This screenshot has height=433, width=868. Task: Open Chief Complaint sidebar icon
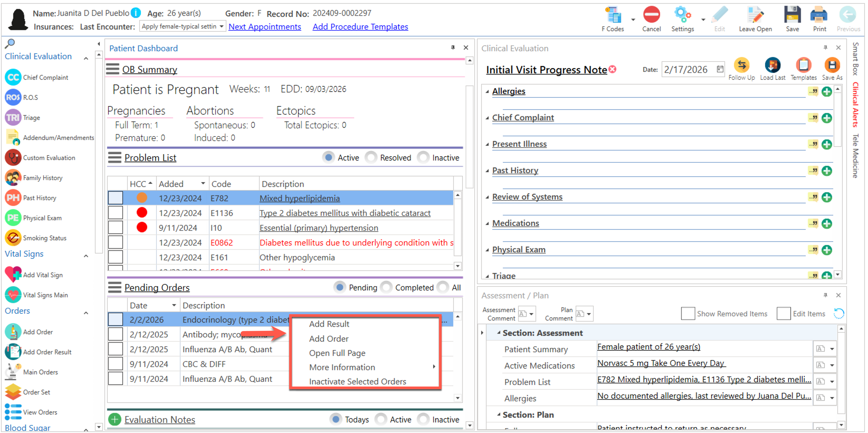pyautogui.click(x=13, y=77)
